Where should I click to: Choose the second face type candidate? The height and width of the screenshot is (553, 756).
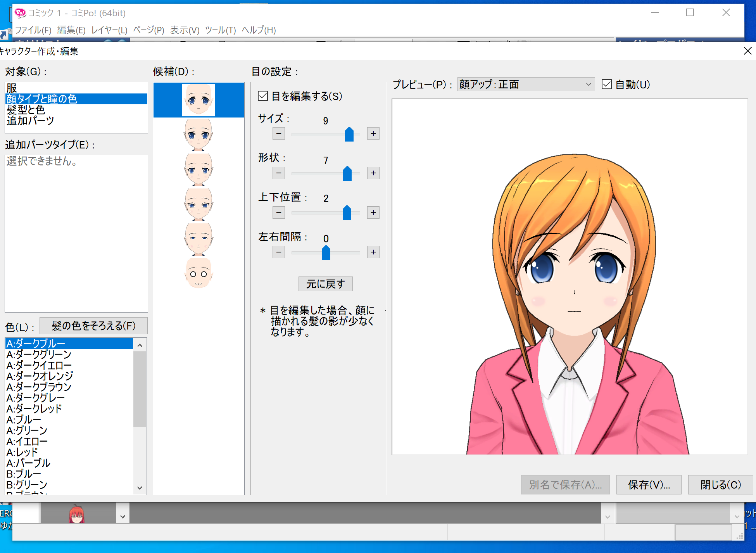click(x=198, y=135)
